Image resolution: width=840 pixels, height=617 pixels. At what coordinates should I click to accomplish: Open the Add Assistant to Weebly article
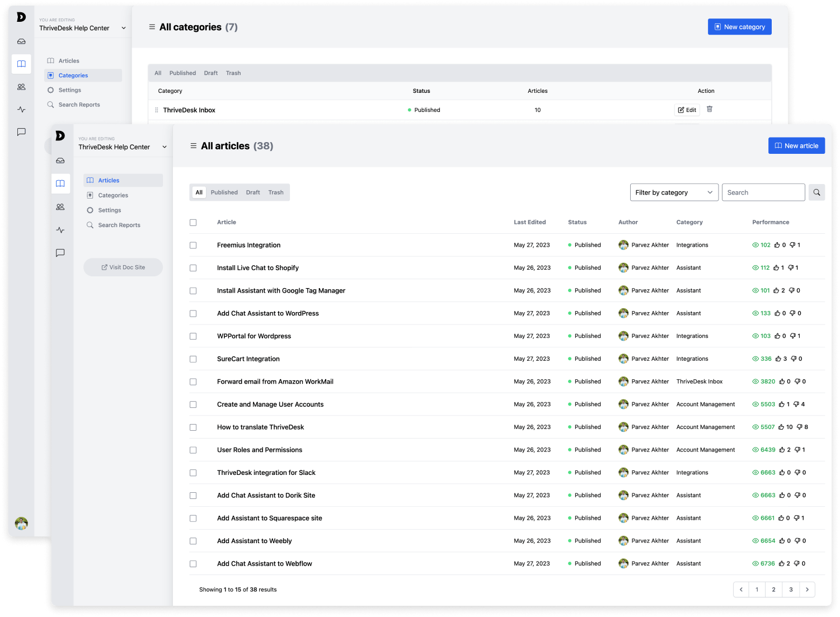(x=255, y=541)
